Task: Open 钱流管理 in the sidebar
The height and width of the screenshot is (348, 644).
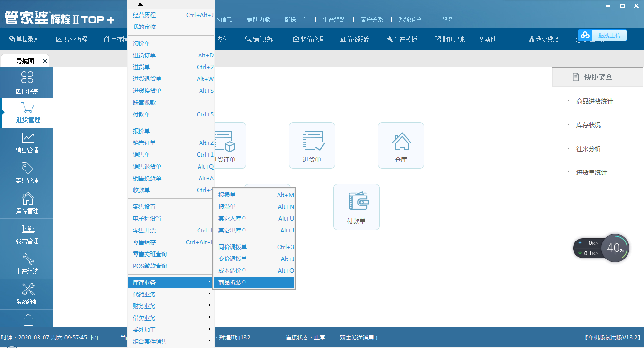Action: [27, 233]
